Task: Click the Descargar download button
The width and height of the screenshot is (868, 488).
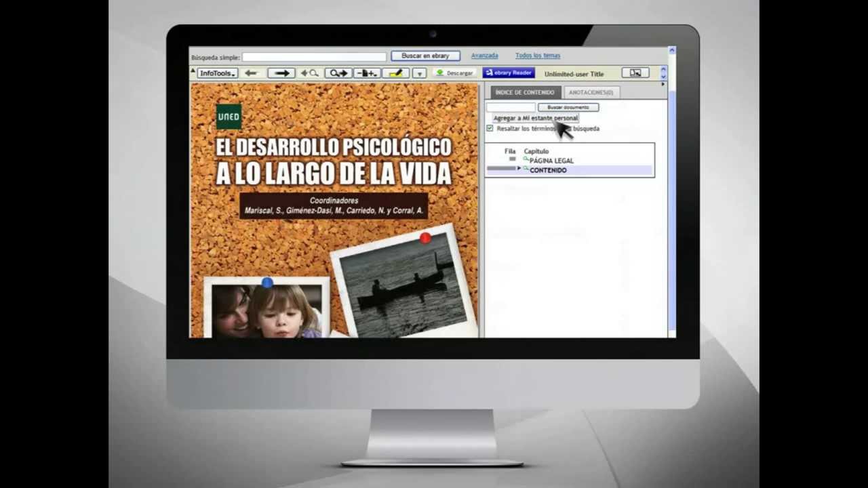Action: [454, 73]
